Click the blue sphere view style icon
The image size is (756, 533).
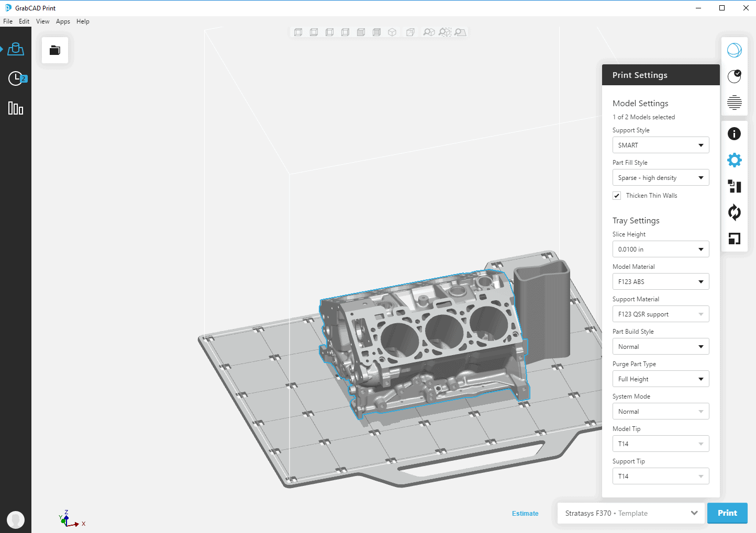point(735,50)
